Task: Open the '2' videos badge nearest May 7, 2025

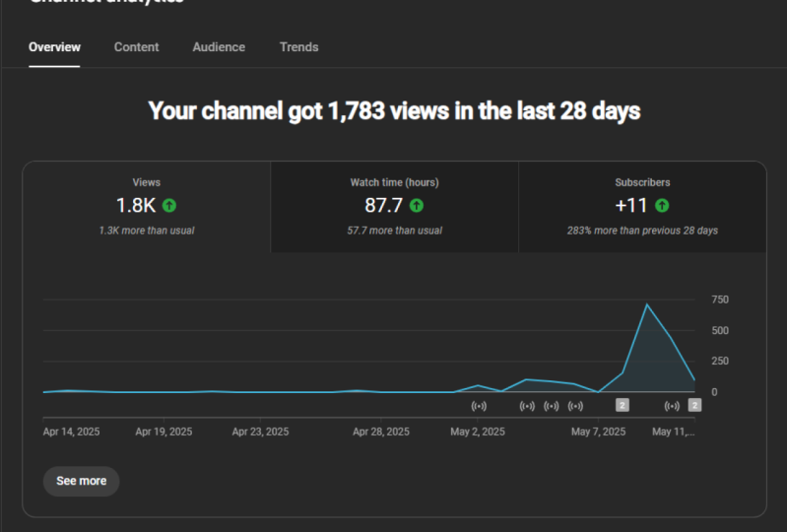Action: coord(623,405)
